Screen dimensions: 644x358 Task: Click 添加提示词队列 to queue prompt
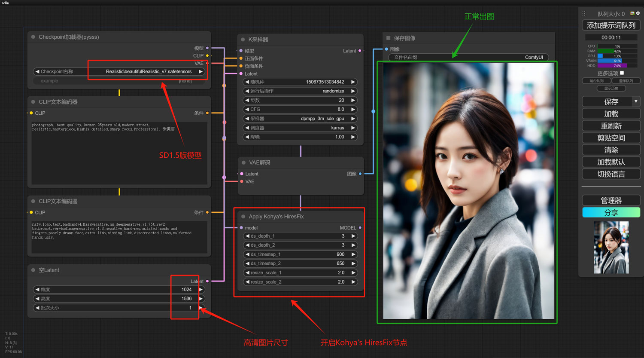[611, 25]
